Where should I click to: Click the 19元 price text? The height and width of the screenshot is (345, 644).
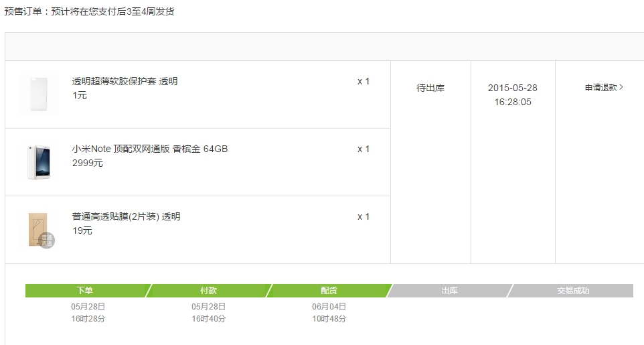click(82, 230)
